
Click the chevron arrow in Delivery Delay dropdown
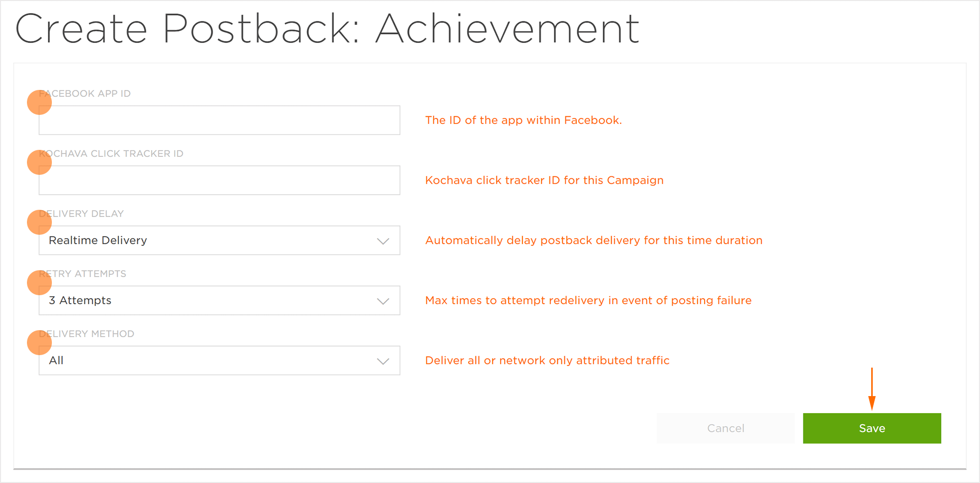[x=383, y=241]
